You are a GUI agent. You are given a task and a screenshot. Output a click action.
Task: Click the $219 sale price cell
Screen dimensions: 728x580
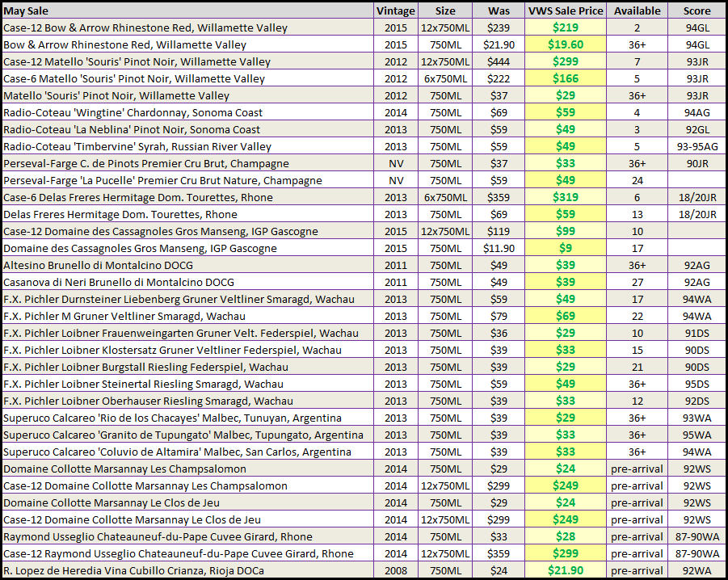(566, 27)
